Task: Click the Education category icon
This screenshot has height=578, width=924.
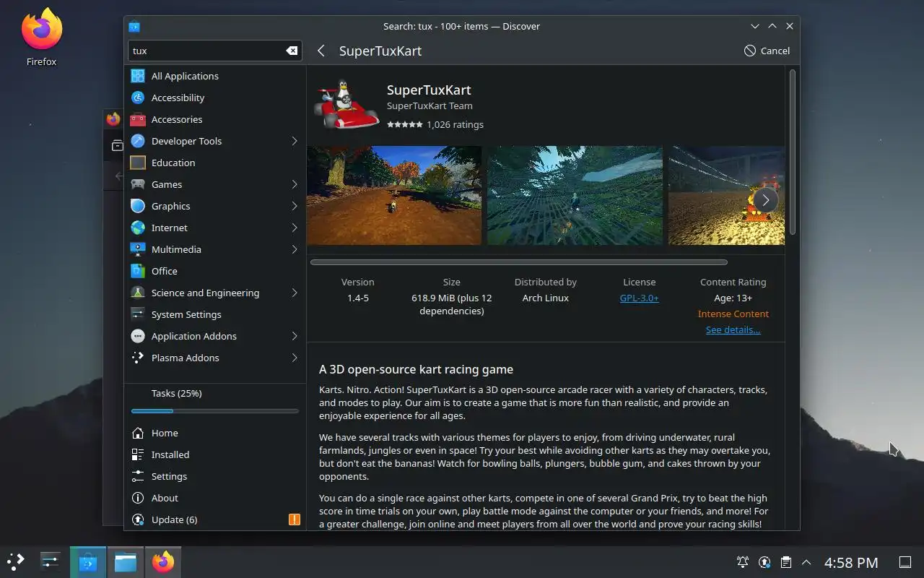Action: [138, 163]
